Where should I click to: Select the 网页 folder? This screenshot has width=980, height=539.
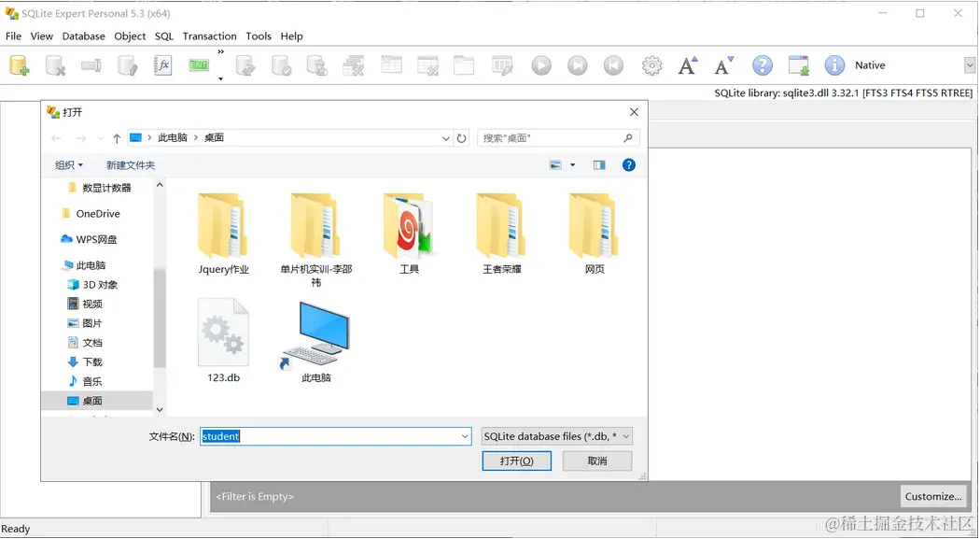(595, 234)
